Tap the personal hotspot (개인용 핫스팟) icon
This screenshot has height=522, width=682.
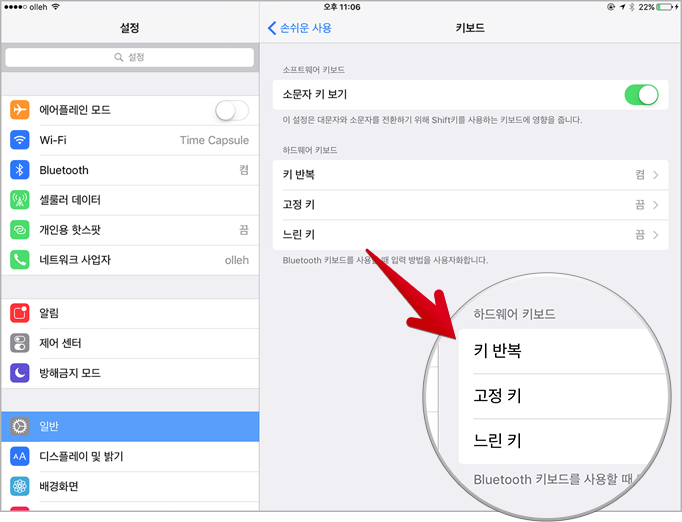(20, 230)
